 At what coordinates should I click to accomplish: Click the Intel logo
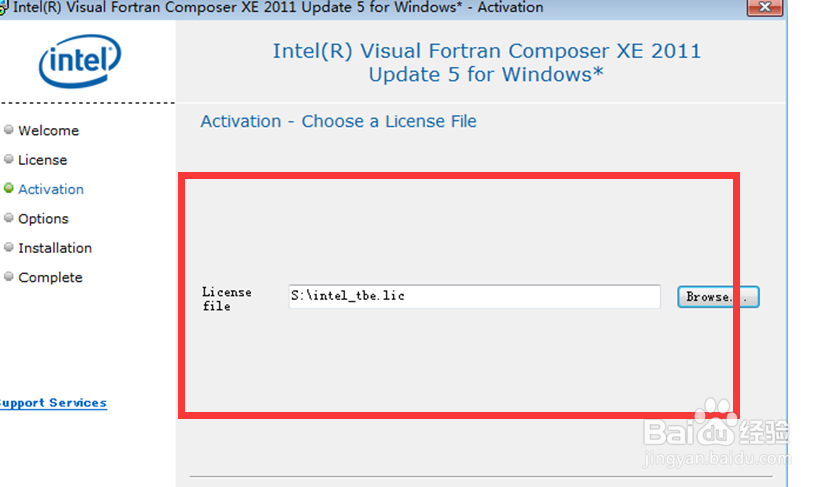[x=80, y=60]
